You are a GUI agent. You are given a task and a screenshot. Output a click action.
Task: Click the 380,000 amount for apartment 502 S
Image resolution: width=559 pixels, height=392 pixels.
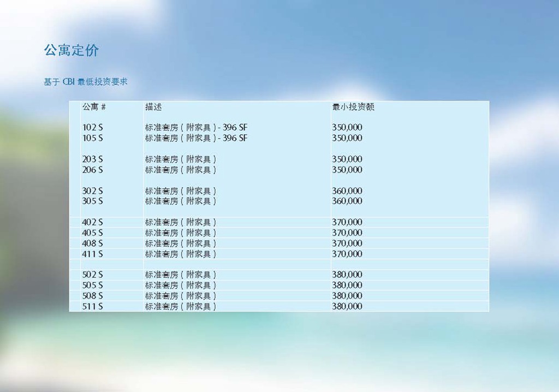[347, 275]
